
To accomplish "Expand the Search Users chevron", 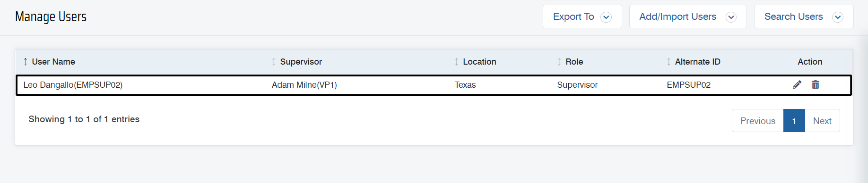I will [838, 17].
